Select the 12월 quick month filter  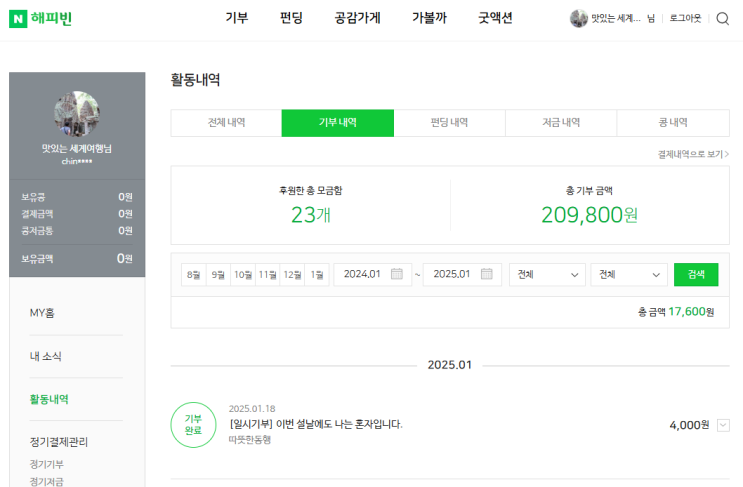pos(292,274)
